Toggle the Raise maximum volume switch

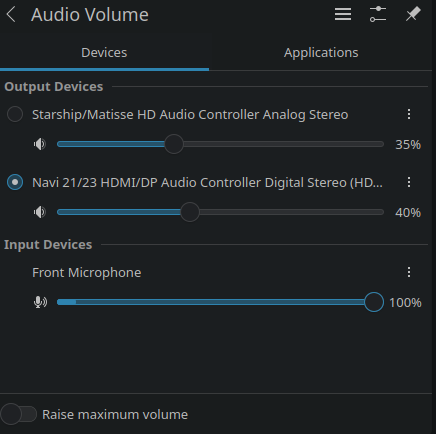(18, 414)
